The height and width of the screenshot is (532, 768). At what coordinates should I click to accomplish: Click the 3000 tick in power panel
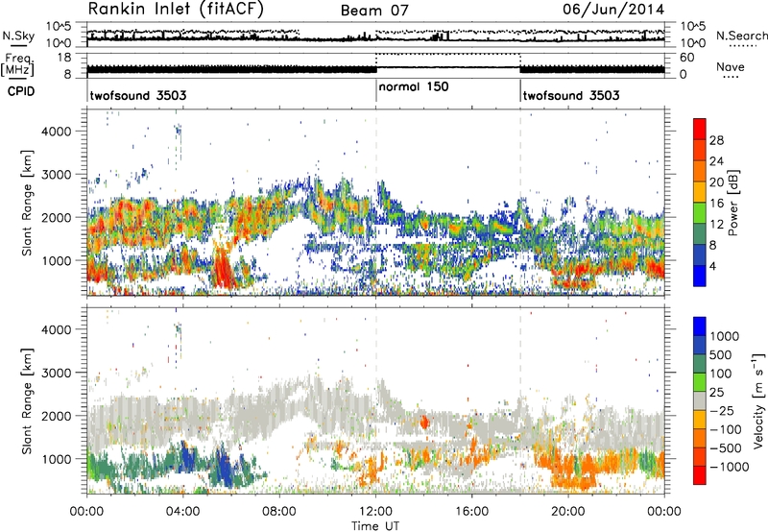tap(56, 175)
